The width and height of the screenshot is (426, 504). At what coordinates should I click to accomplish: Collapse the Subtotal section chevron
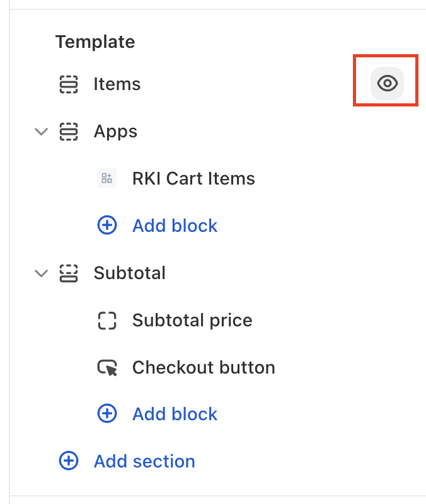pyautogui.click(x=42, y=273)
